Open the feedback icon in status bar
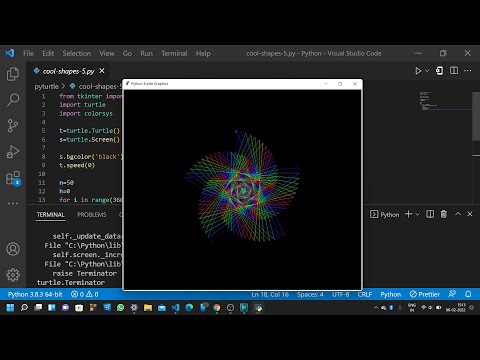480x360 pixels. tap(452, 294)
